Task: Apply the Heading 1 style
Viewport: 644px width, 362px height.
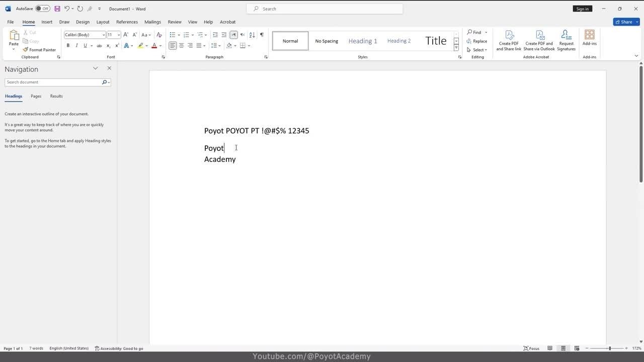Action: coord(362,41)
